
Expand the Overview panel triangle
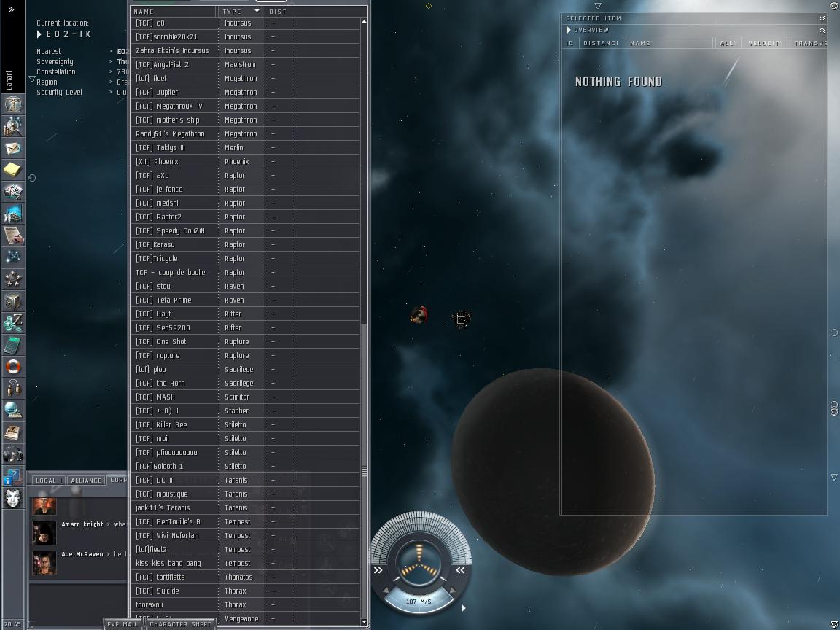(x=569, y=30)
